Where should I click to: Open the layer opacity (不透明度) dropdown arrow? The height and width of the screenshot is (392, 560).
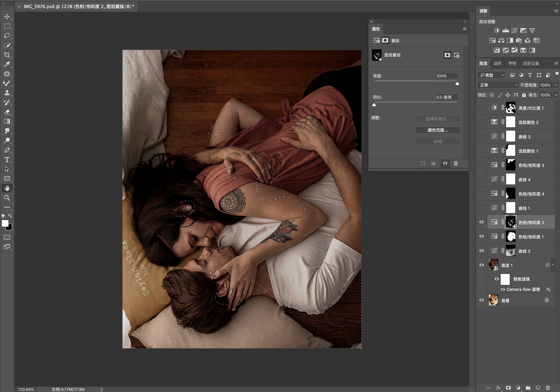coord(556,85)
